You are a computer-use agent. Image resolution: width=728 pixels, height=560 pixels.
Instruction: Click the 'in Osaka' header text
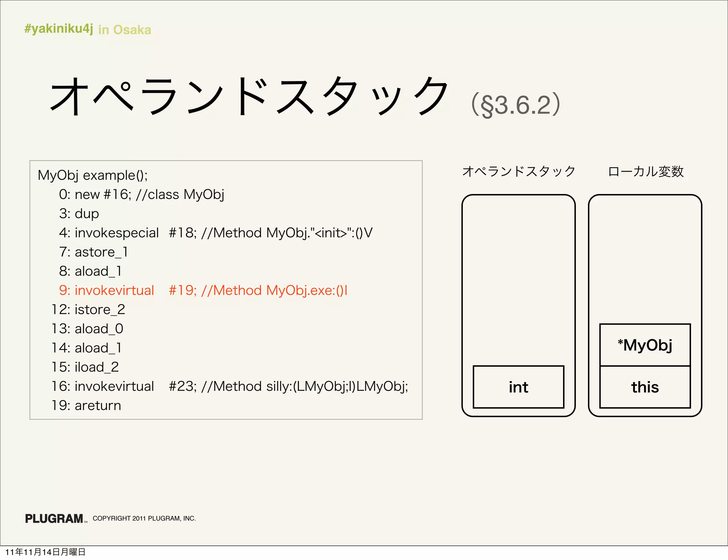tap(125, 30)
